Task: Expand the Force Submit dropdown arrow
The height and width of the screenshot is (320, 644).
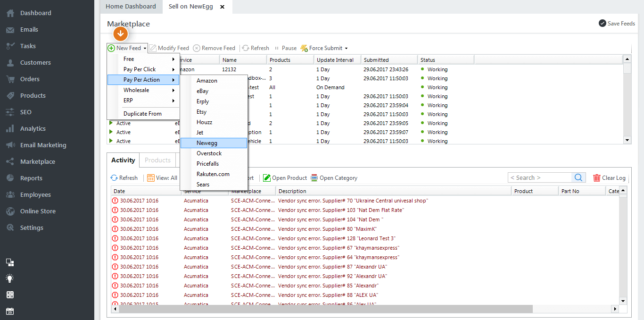Action: 346,49
